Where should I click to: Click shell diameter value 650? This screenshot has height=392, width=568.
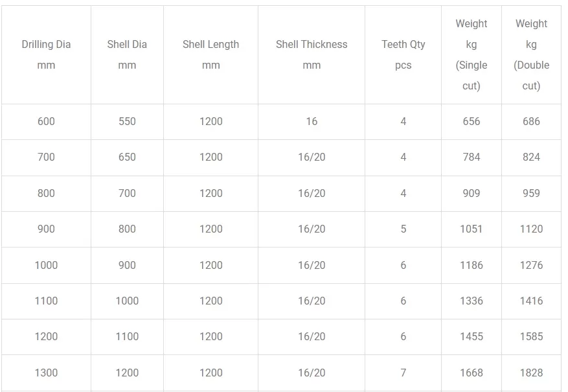127,157
